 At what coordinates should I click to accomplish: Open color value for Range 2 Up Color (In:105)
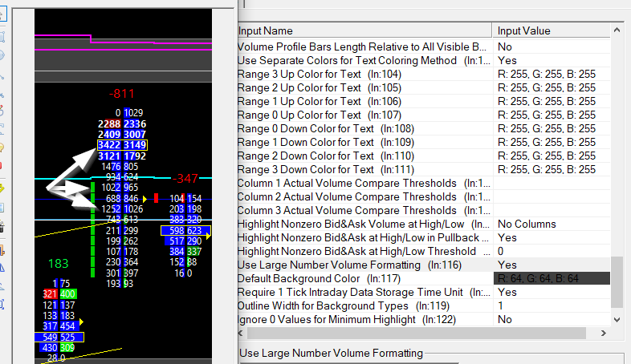click(552, 87)
